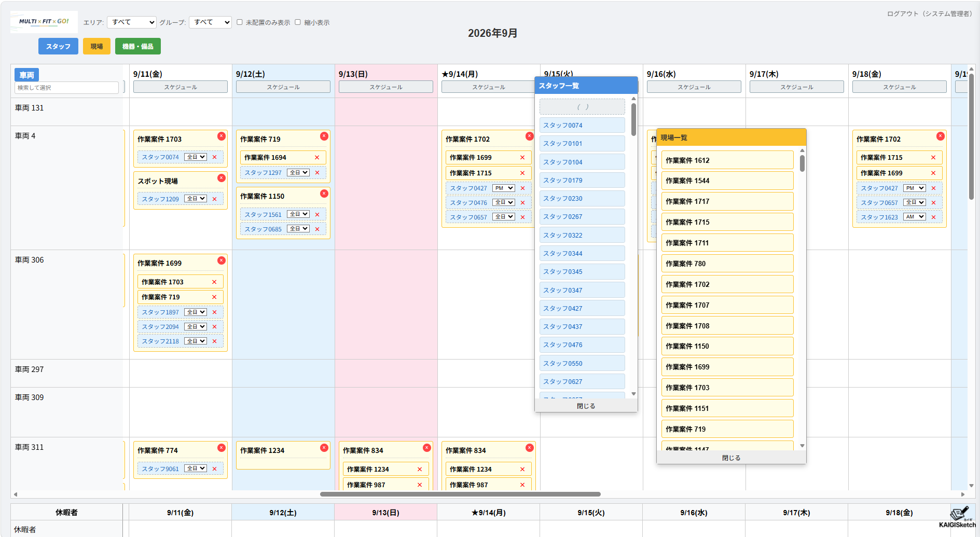Viewport: 980px width, 537px height.
Task: Select 作業案件 1612 in 現場一覧
Action: point(727,160)
